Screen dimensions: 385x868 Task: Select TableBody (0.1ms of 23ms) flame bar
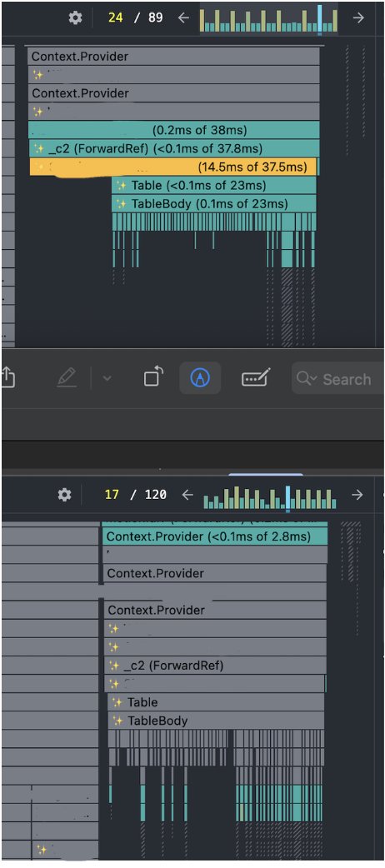coord(214,203)
